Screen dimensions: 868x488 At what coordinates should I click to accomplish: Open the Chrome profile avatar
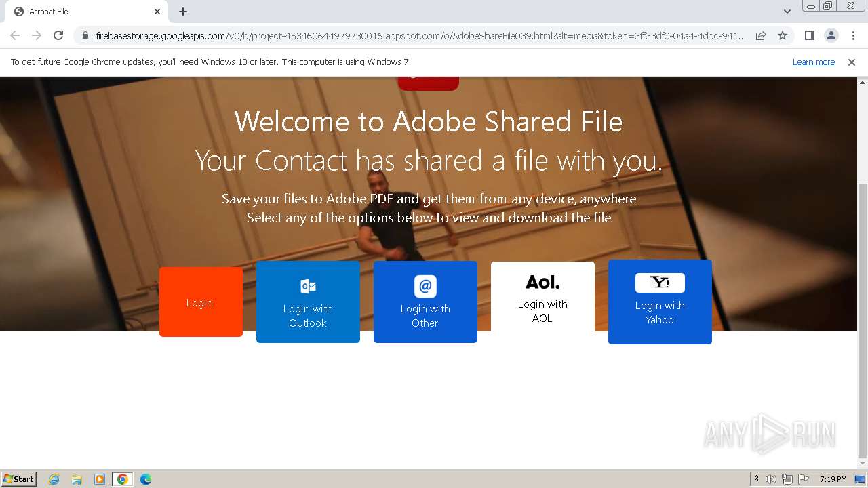(x=831, y=35)
